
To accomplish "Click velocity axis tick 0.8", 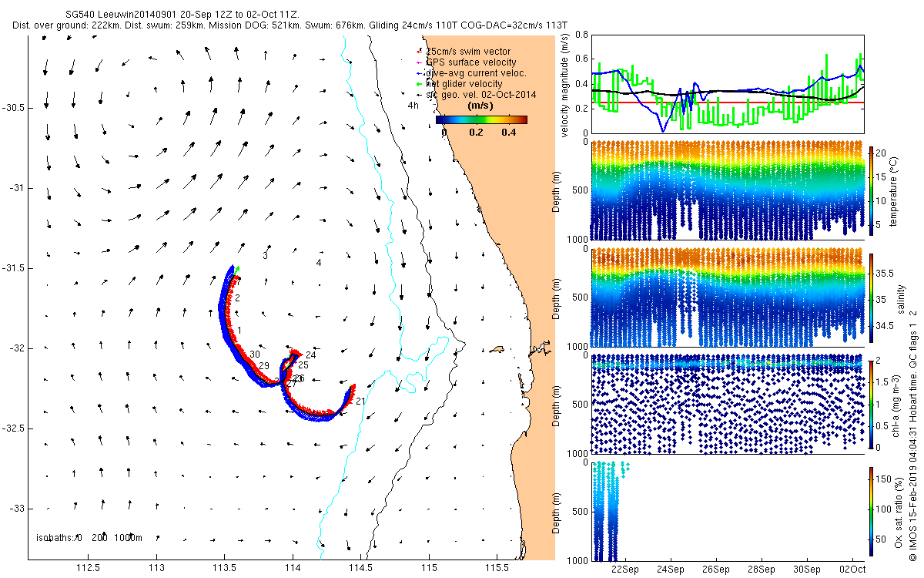I will pyautogui.click(x=581, y=35).
